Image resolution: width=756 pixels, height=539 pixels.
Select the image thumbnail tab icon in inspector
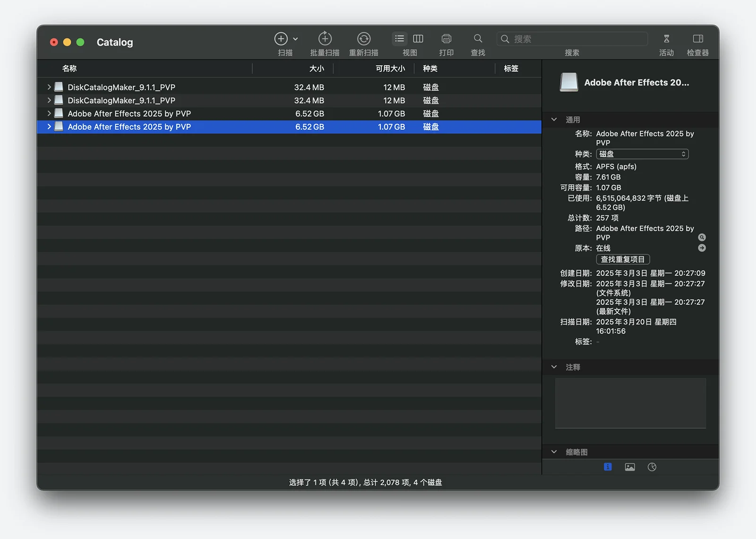630,467
